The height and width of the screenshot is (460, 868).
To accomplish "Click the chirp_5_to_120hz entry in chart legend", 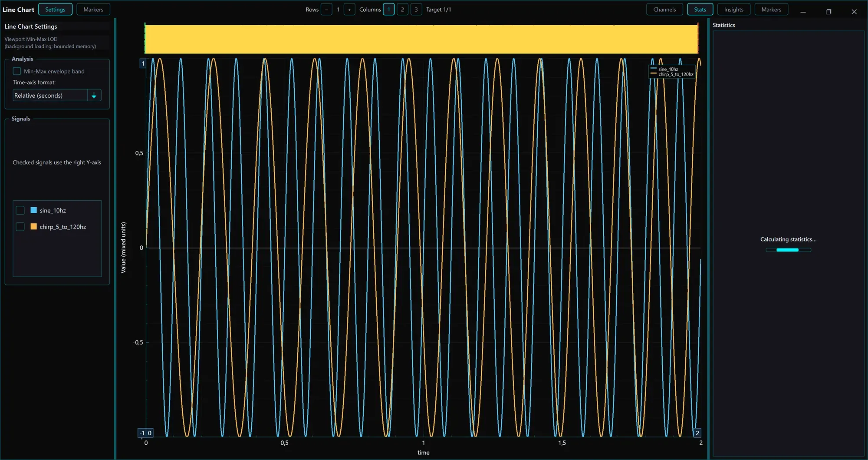I will click(x=672, y=74).
